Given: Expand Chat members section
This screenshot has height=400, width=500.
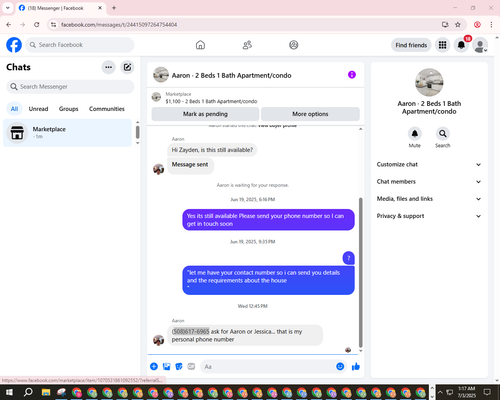Looking at the screenshot, I should coord(429,182).
